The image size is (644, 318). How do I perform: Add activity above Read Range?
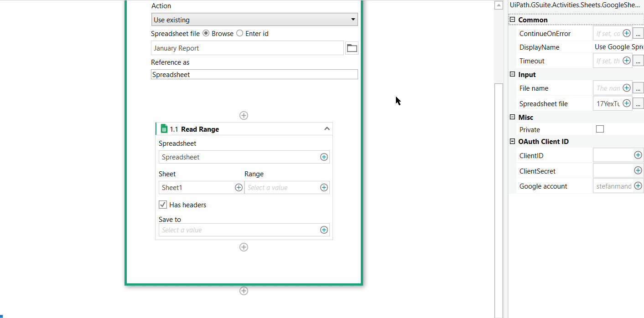pyautogui.click(x=244, y=116)
